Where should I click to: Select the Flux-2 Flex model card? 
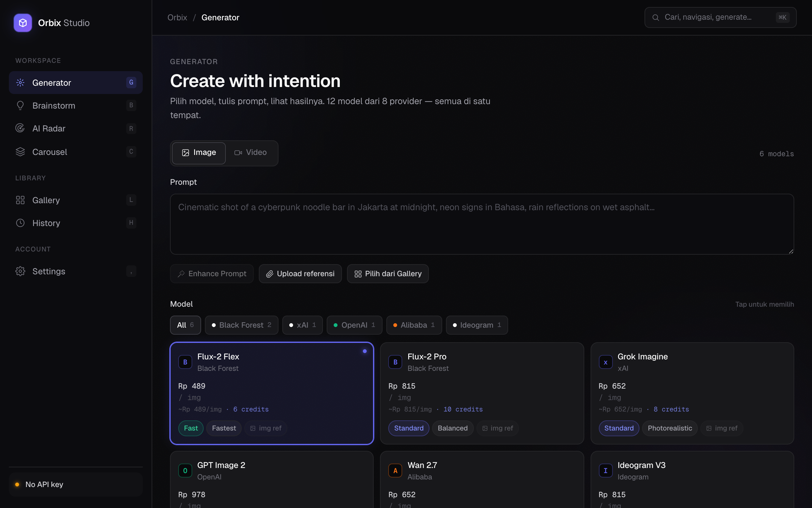272,393
